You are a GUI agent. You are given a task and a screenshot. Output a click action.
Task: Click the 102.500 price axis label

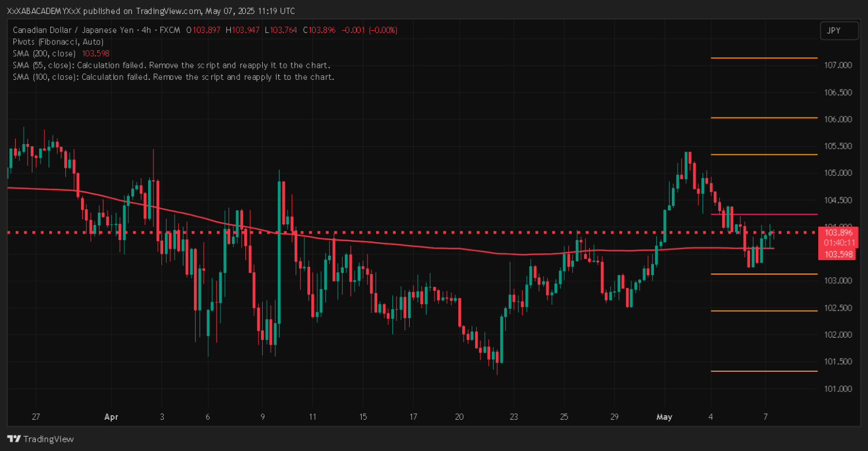click(837, 308)
